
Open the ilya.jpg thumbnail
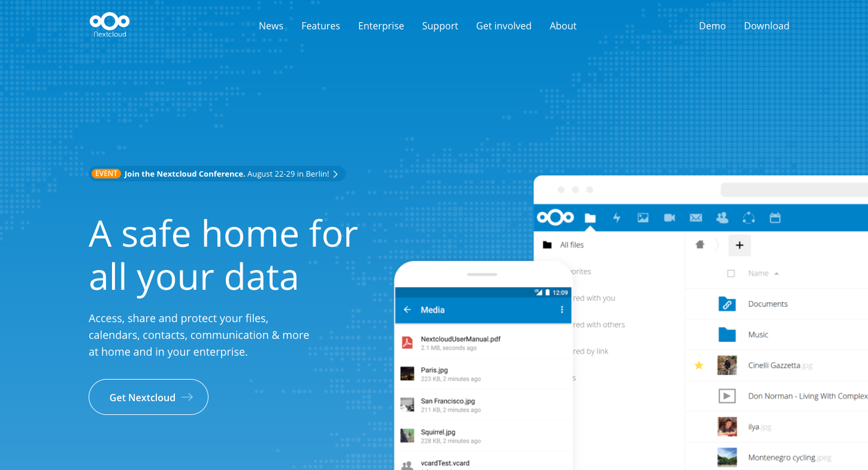(727, 427)
